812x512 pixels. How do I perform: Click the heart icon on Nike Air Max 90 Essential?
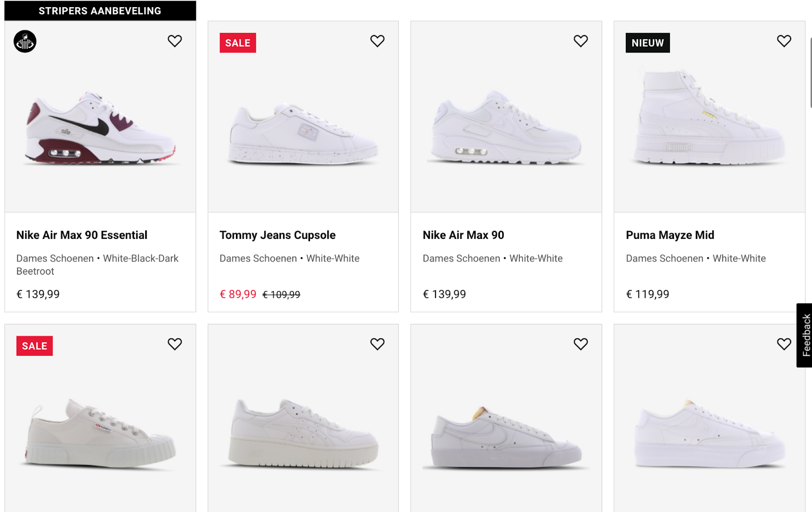[175, 41]
